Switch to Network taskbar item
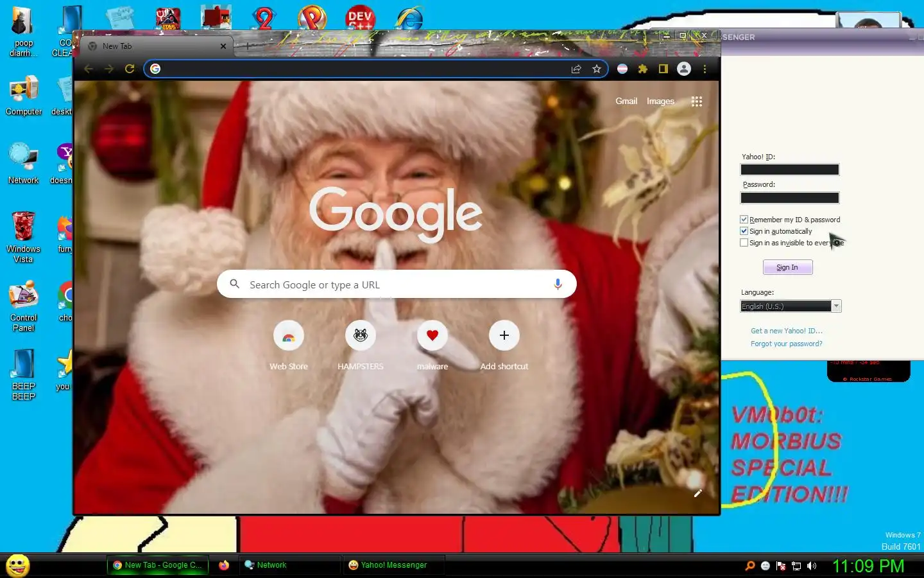This screenshot has width=924, height=578. click(289, 565)
